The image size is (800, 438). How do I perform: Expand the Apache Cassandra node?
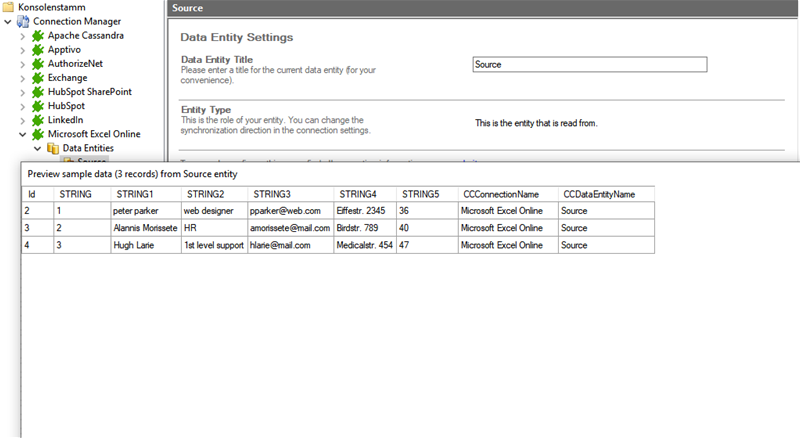coord(23,35)
